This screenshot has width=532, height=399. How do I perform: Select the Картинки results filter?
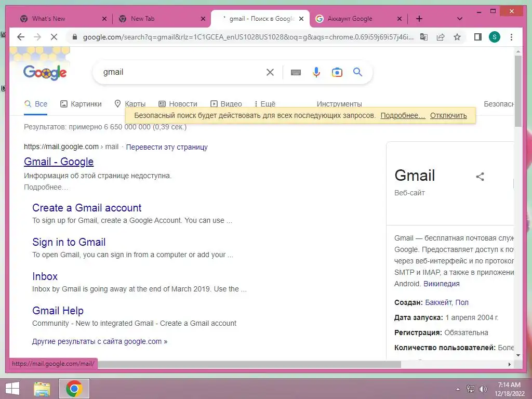[81, 104]
